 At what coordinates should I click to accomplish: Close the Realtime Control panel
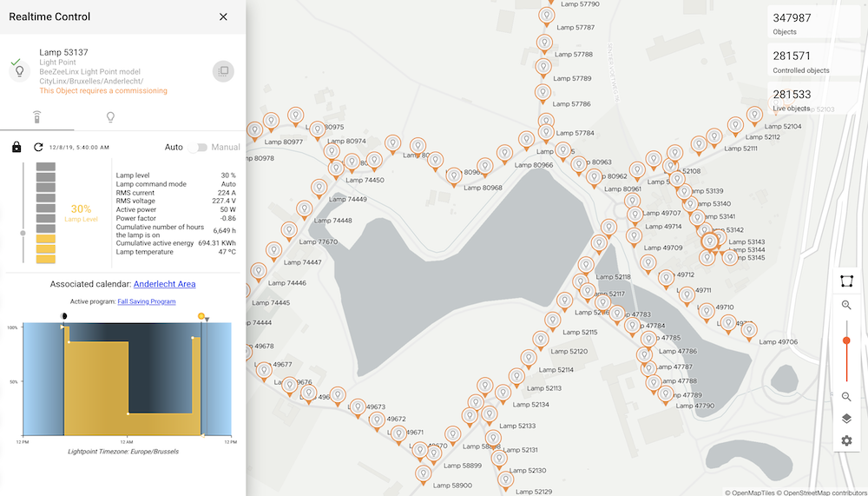coord(223,17)
